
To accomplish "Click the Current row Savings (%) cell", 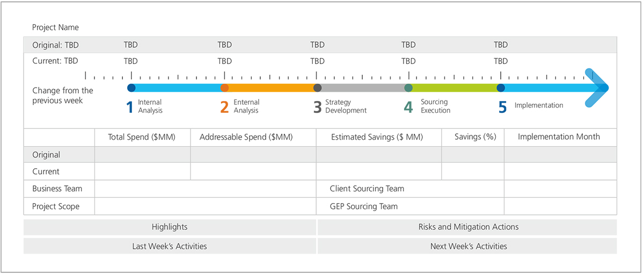I will pyautogui.click(x=473, y=171).
